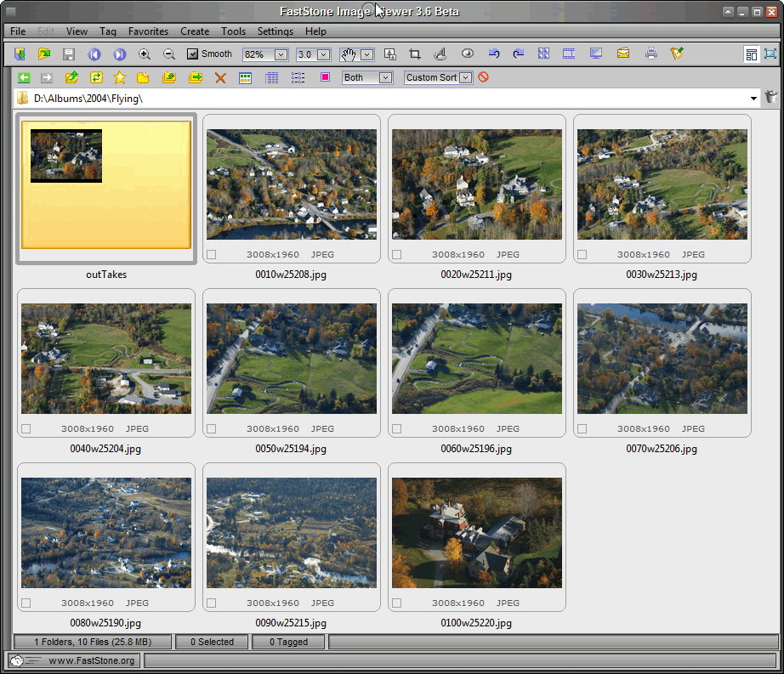The image size is (784, 674).
Task: Switch to list view icon
Action: pos(298,78)
